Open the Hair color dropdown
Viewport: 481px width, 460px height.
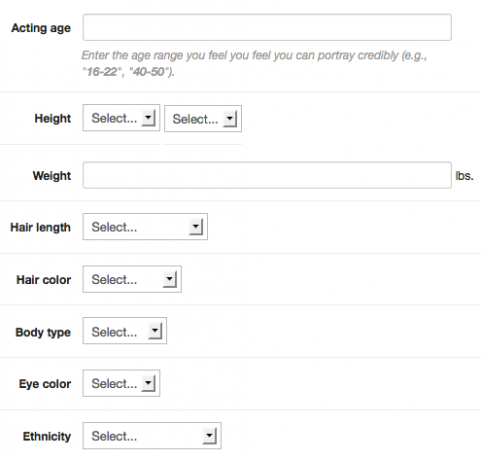132,279
